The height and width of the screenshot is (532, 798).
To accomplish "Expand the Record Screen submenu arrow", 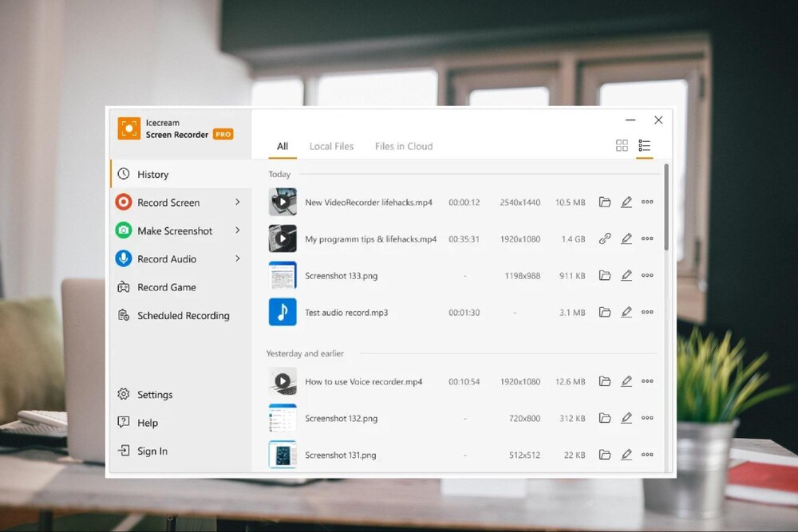I will pos(238,203).
